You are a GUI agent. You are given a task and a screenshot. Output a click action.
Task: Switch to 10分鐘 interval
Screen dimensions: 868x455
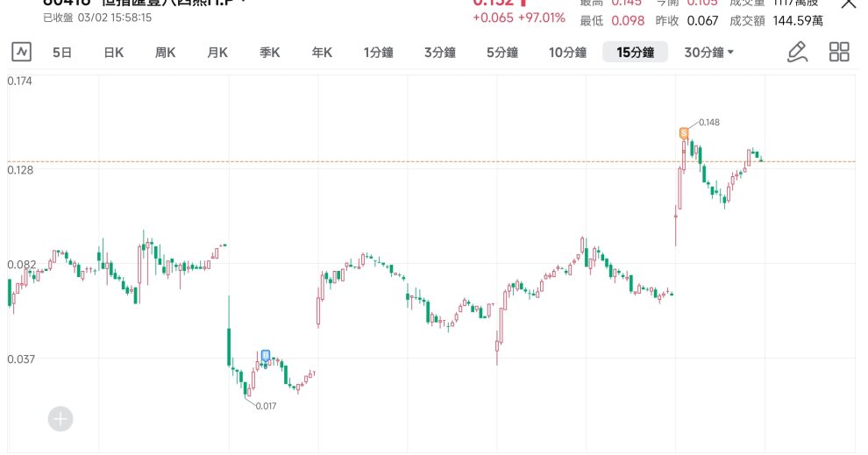coord(567,53)
